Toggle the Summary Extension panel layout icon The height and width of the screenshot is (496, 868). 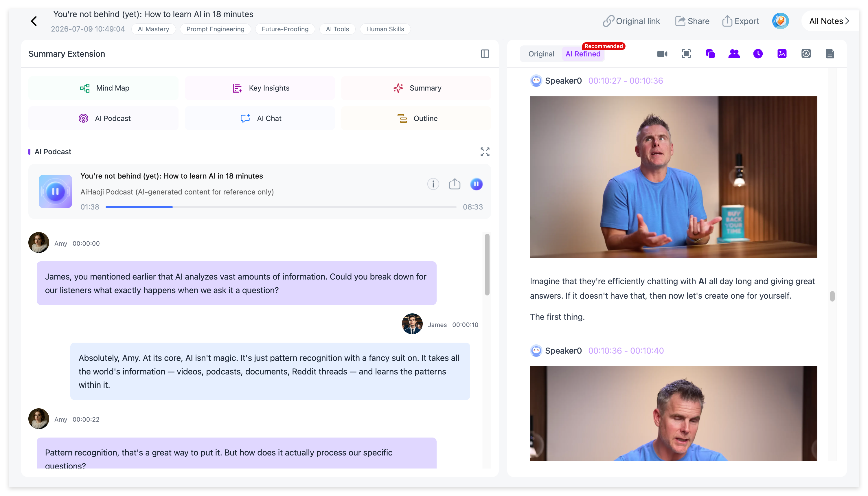[x=485, y=54]
